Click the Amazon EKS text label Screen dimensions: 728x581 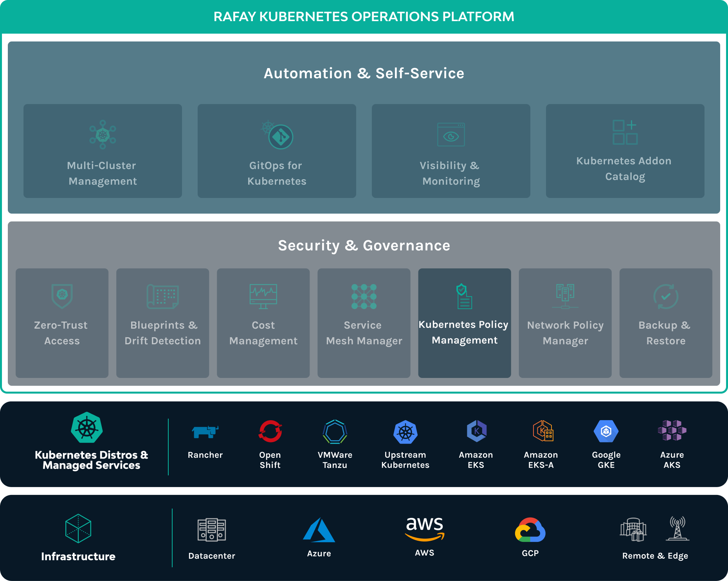[476, 460]
